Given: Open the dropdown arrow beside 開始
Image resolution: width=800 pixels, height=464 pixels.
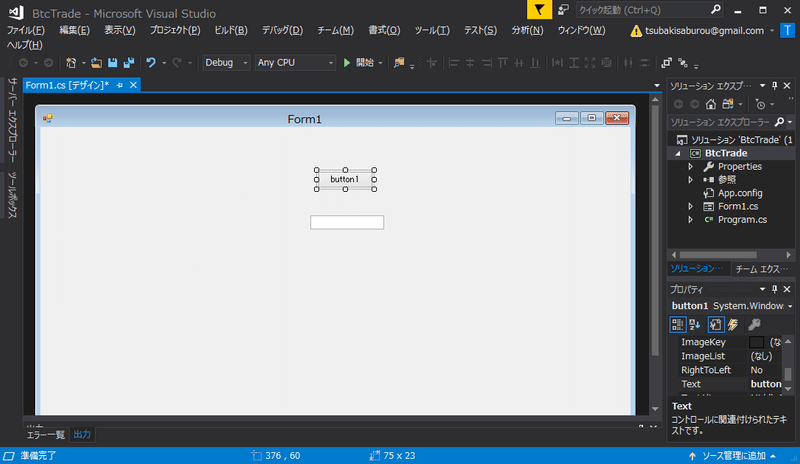Looking at the screenshot, I should [x=380, y=63].
